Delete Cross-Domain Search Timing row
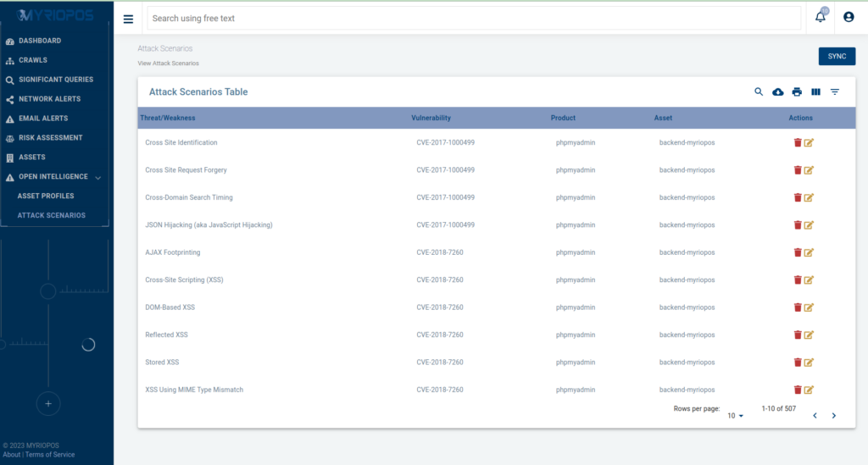 click(x=798, y=197)
